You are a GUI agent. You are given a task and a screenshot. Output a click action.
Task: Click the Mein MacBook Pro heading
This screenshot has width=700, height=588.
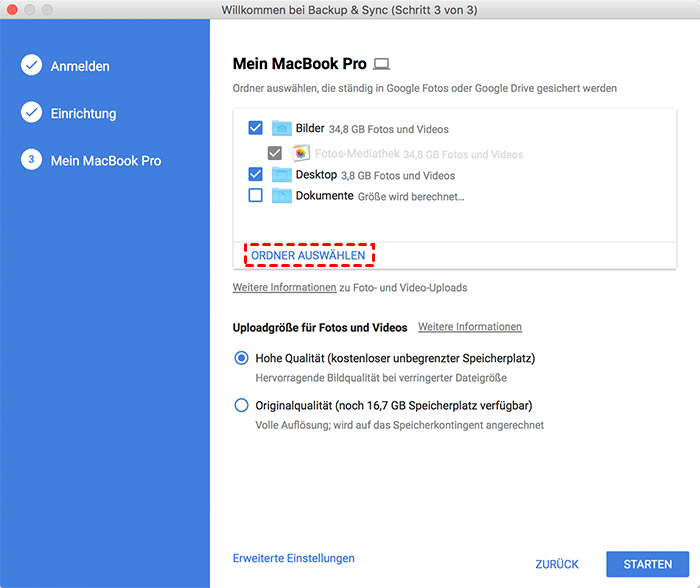tap(300, 64)
